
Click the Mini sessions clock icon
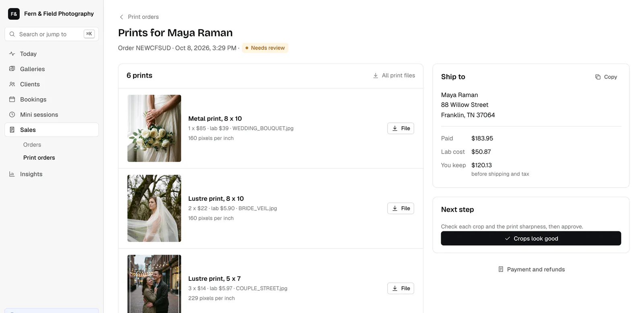pos(12,115)
